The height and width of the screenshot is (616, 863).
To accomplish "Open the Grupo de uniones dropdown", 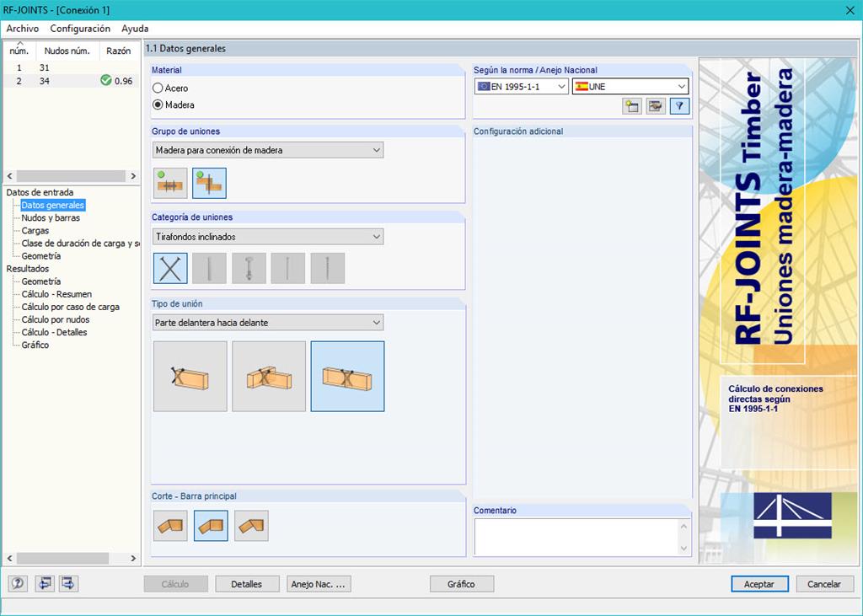I will [268, 150].
